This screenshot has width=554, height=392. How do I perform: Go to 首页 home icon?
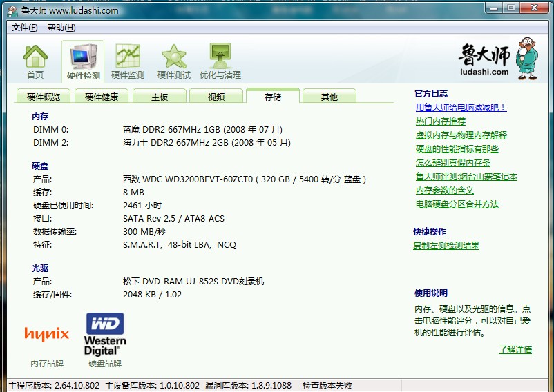pos(35,61)
